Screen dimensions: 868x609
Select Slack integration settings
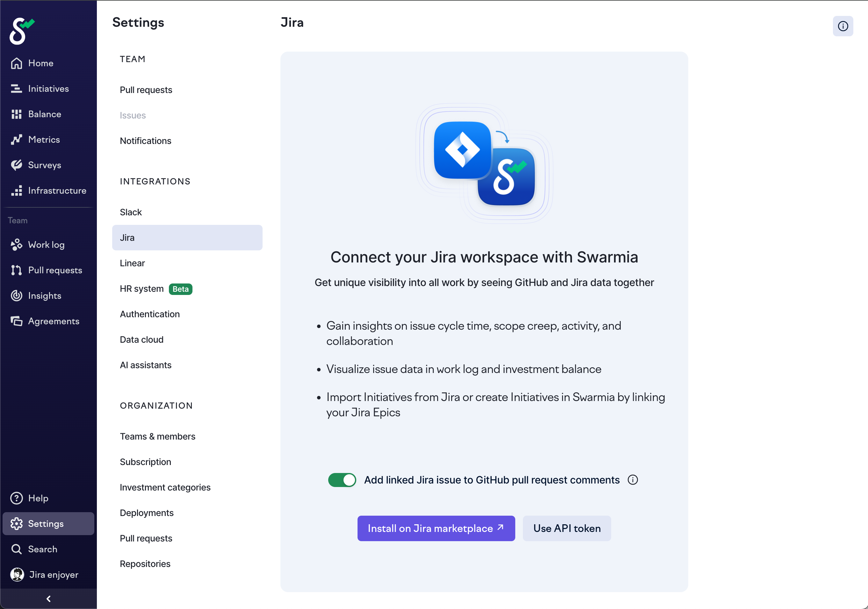[x=131, y=212]
